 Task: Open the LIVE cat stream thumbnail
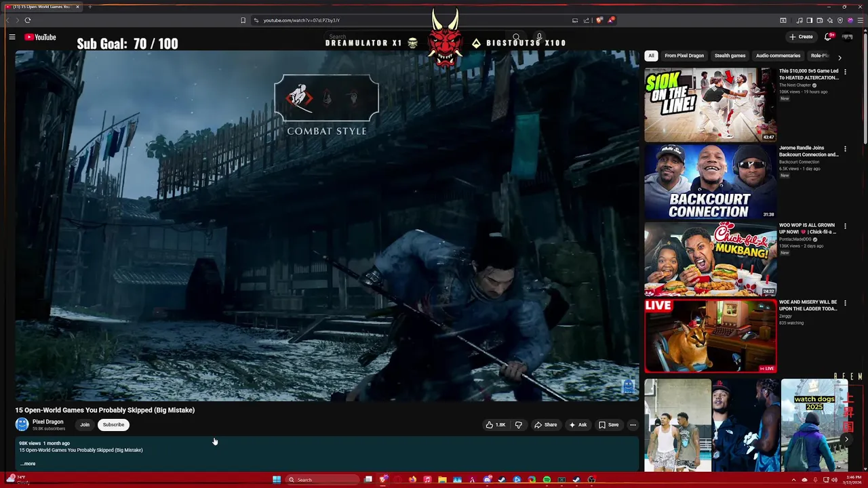pyautogui.click(x=711, y=336)
